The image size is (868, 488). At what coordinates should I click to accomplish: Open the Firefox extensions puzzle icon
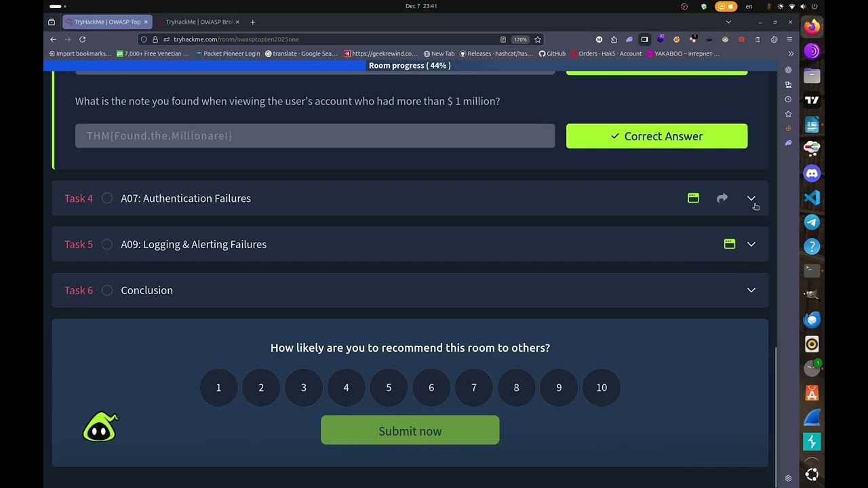click(x=614, y=39)
